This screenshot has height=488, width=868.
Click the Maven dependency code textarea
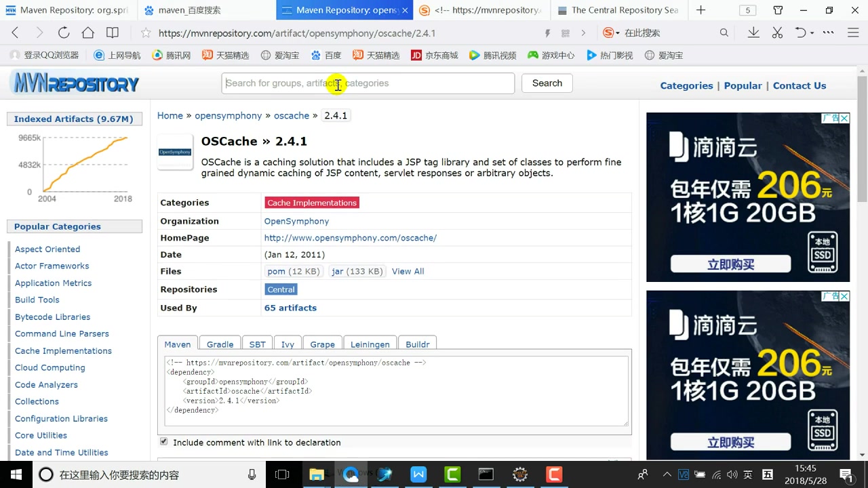(x=396, y=391)
